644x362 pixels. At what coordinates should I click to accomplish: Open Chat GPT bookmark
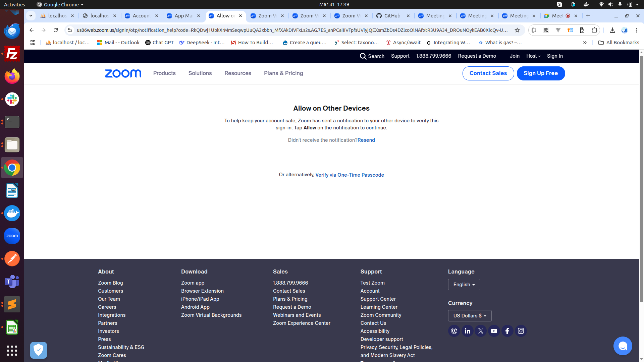159,43
